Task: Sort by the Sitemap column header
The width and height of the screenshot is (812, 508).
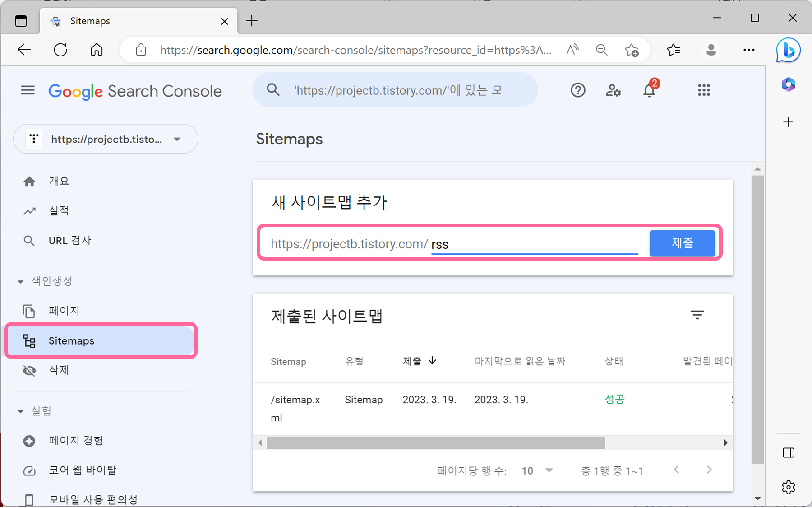Action: 288,361
